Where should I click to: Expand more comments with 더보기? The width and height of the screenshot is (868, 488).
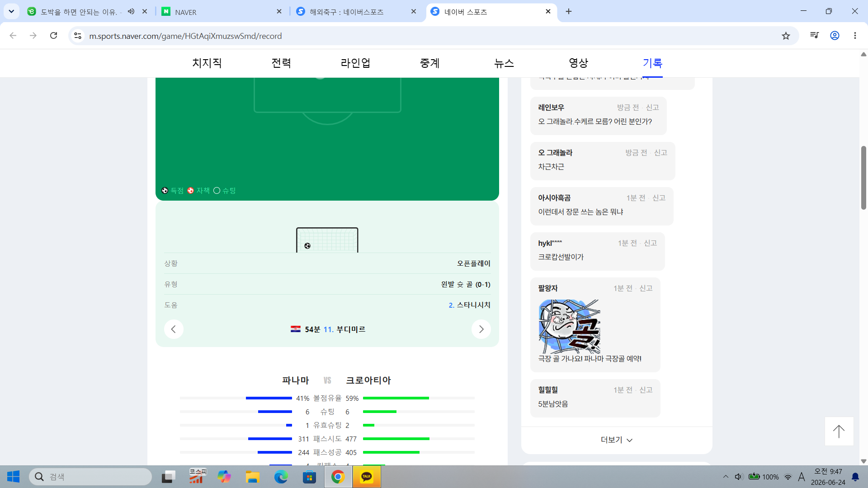coord(617,440)
